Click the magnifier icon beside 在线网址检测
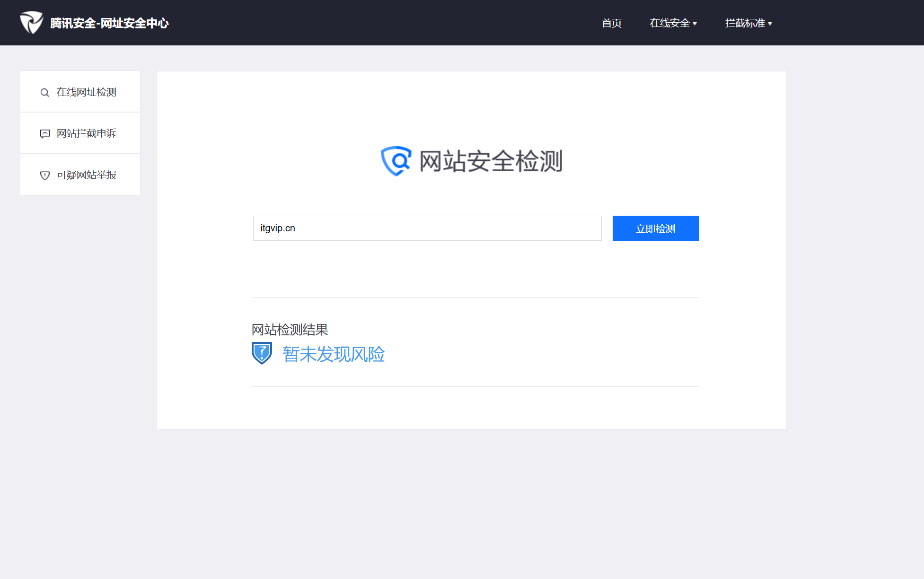The image size is (924, 579). [45, 93]
